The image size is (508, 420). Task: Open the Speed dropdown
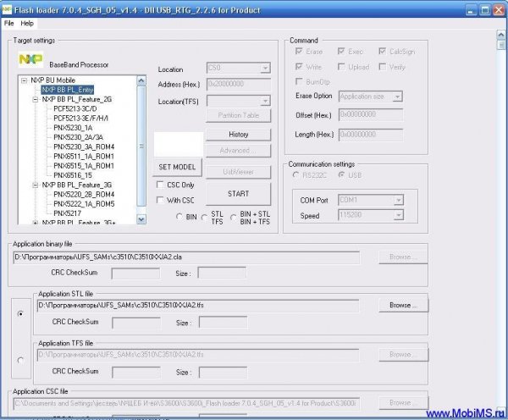(399, 215)
